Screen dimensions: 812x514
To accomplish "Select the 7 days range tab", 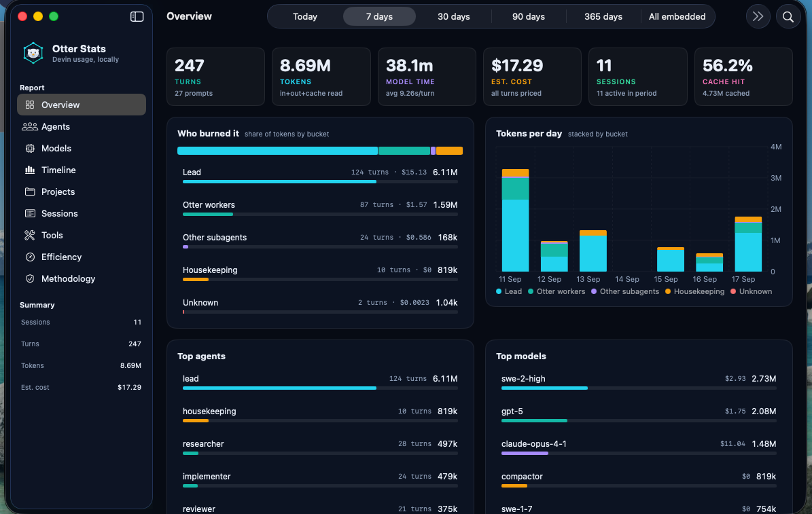I will coord(379,16).
